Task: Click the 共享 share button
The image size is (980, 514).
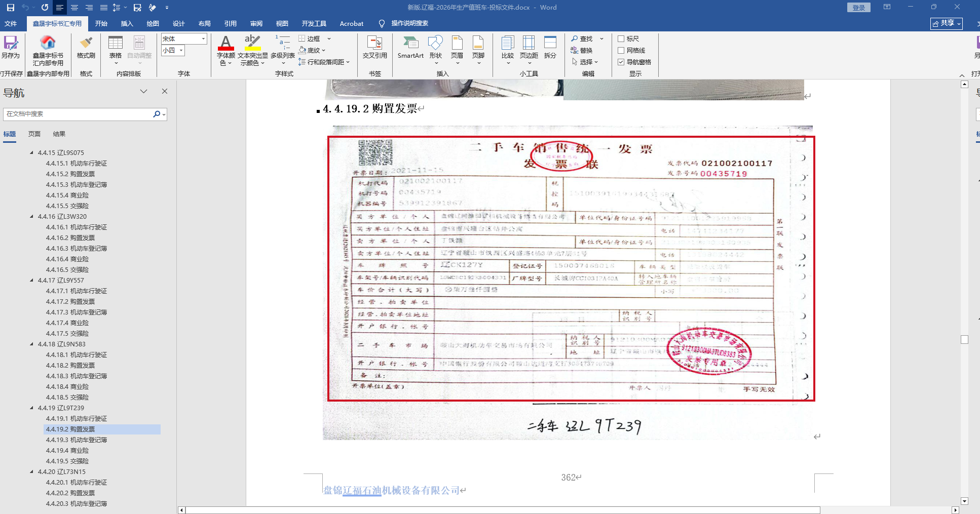Action: (947, 23)
